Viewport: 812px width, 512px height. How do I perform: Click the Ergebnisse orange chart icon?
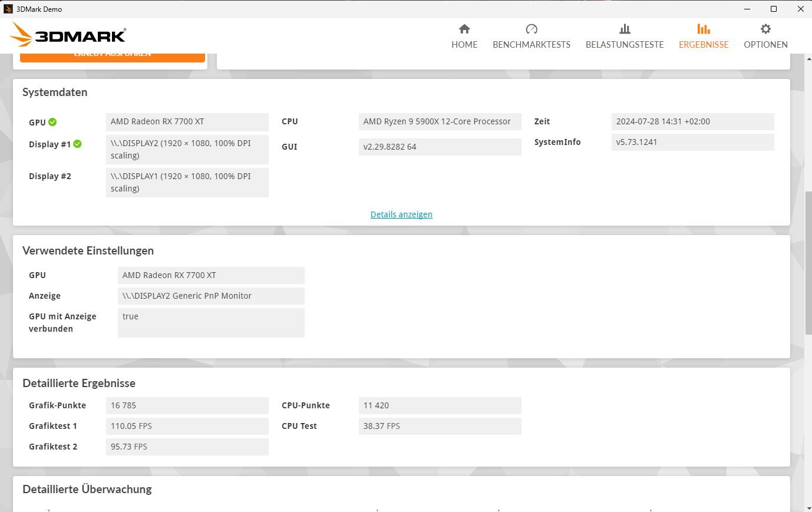704,29
